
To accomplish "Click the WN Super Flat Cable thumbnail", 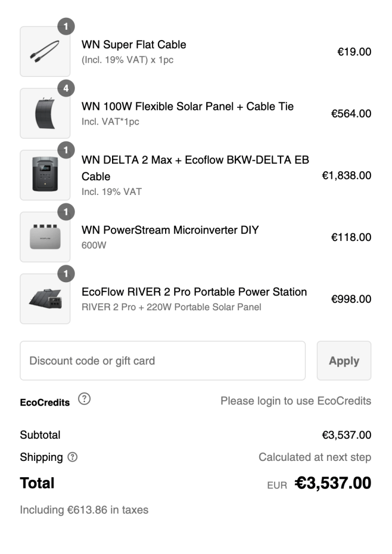I will pyautogui.click(x=45, y=51).
